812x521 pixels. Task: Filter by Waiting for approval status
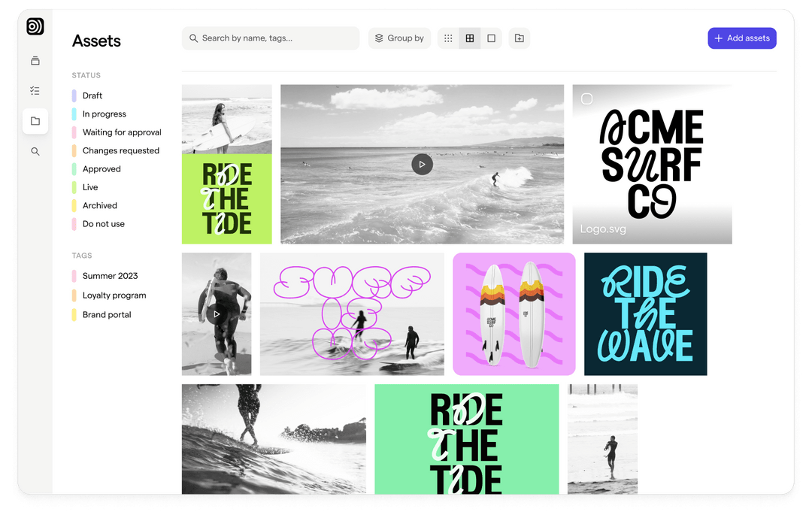coord(121,132)
